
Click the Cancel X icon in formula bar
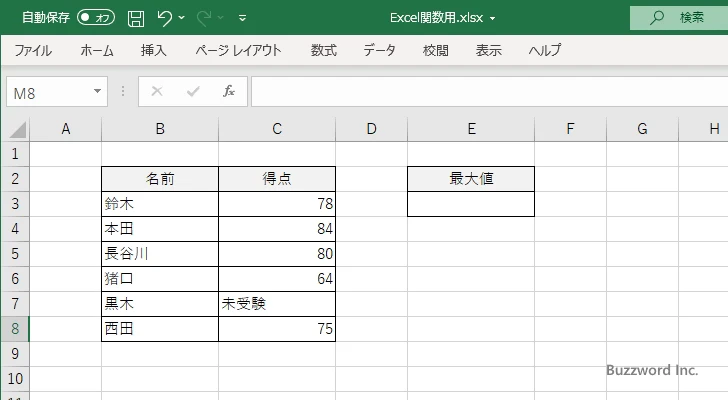(x=157, y=91)
